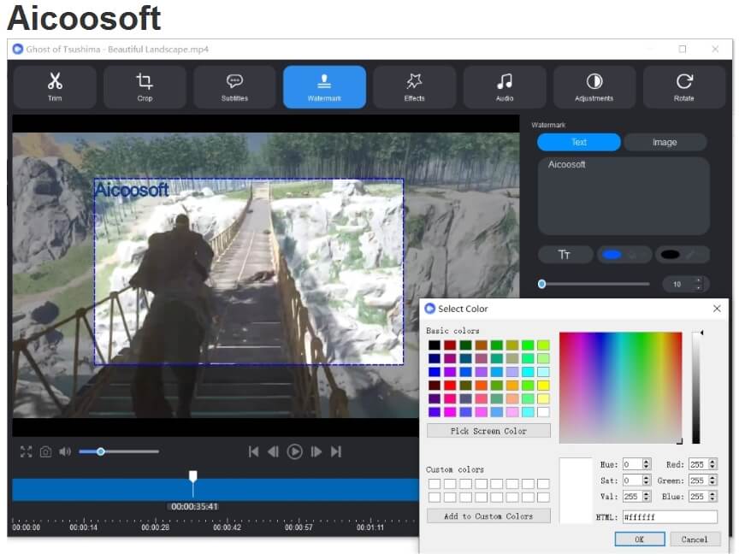Click the brightness value strip
Screen dimensions: 739x560
(x=695, y=387)
